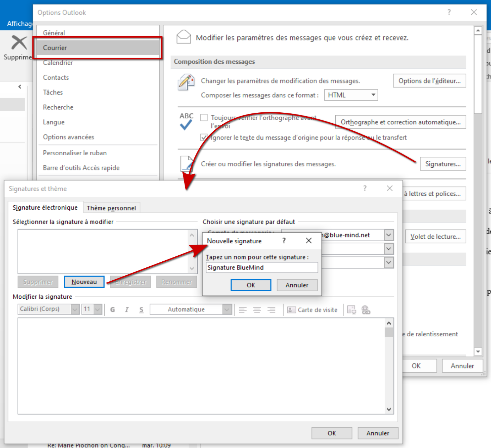The width and height of the screenshot is (491, 448).
Task: Center align the signature text
Action: tap(257, 310)
